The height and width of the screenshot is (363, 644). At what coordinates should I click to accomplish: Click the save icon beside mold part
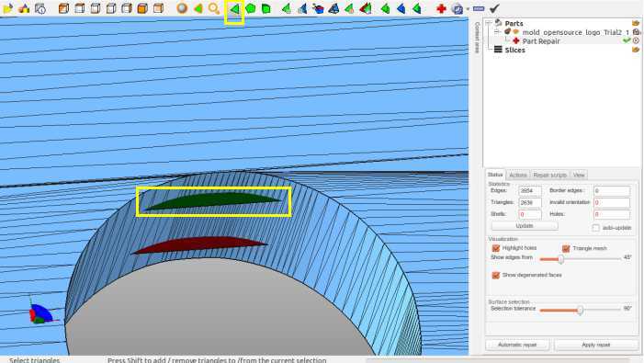(637, 32)
